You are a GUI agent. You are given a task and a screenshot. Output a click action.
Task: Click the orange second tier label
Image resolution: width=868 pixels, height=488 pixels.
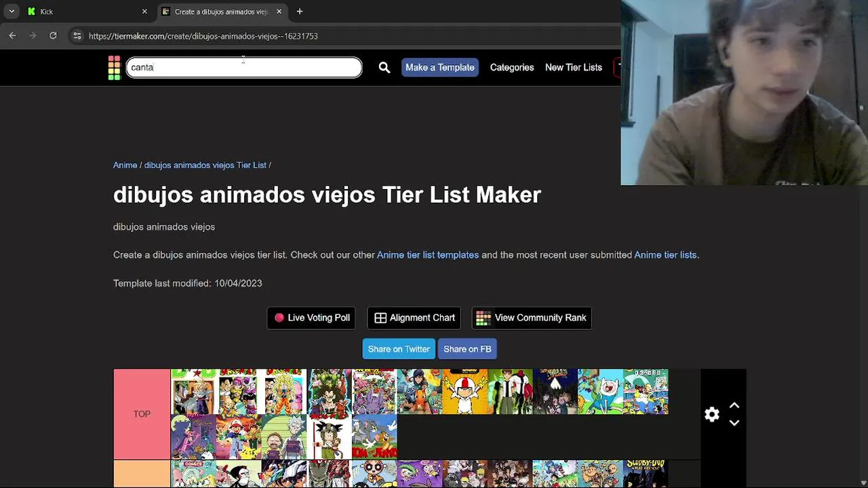click(x=142, y=474)
